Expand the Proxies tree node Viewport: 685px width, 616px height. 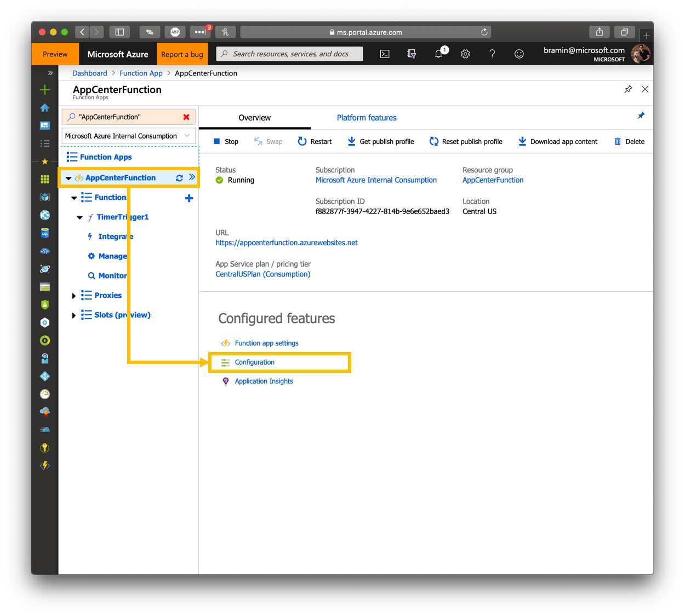[74, 296]
